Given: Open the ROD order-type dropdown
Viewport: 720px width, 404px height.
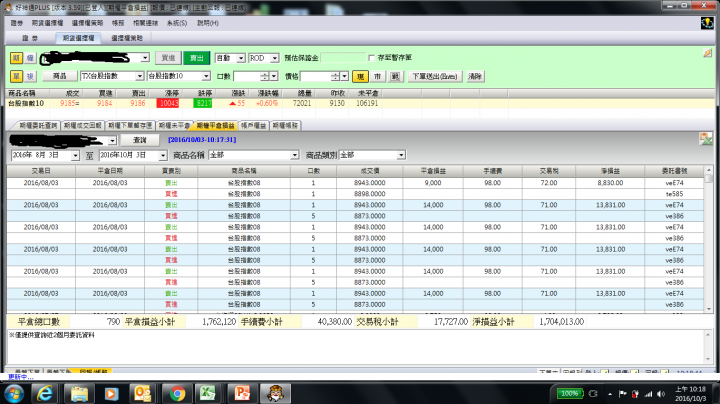Looking at the screenshot, I should (275, 58).
